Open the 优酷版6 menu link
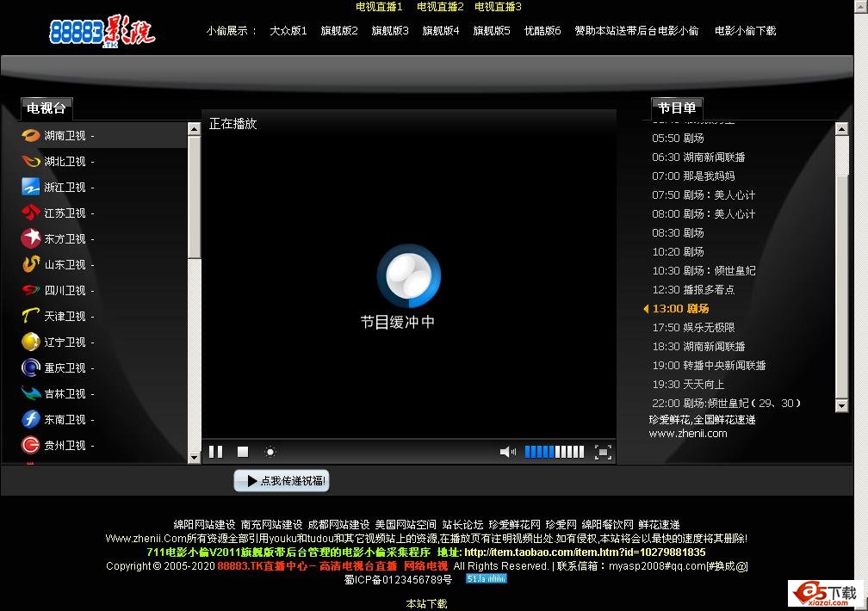 542,31
